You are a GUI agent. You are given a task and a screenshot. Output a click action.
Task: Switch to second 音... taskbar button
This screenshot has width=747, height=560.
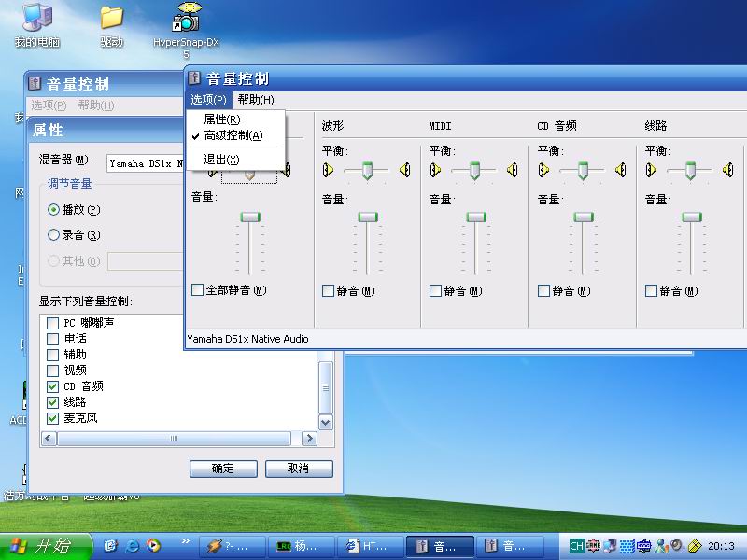tap(509, 546)
